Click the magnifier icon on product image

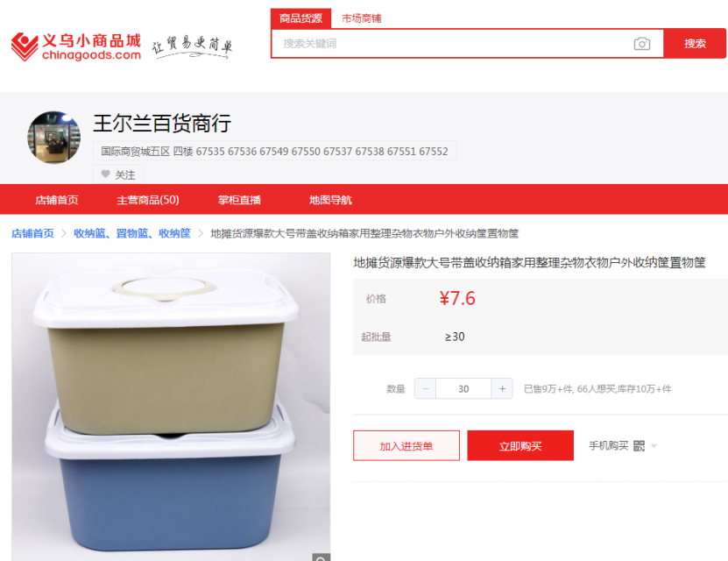pyautogui.click(x=321, y=557)
